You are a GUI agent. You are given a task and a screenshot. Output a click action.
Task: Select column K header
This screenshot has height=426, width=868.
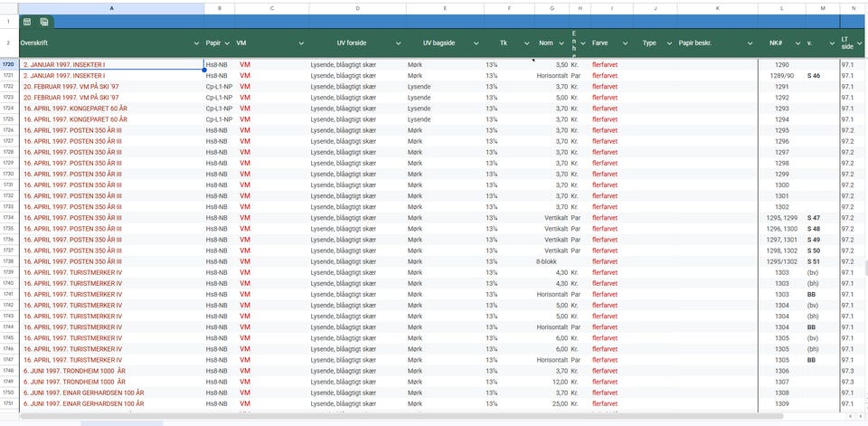coord(717,7)
